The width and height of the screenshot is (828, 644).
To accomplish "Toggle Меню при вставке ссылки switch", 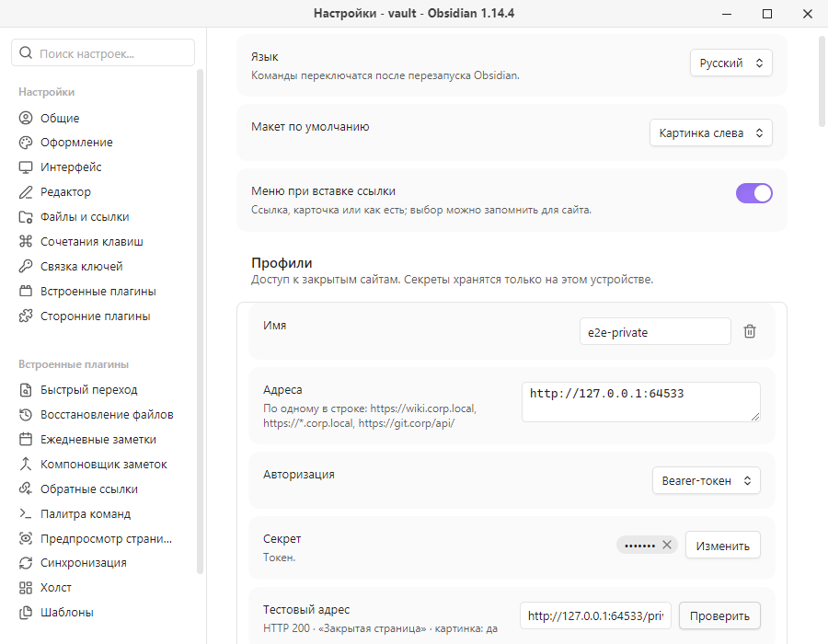I will pyautogui.click(x=754, y=193).
